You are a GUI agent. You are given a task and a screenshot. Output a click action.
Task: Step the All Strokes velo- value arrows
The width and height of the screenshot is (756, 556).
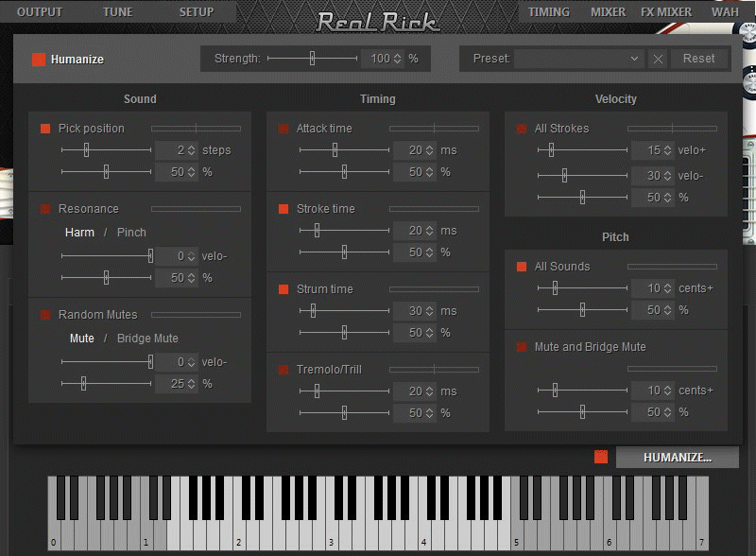click(x=668, y=176)
